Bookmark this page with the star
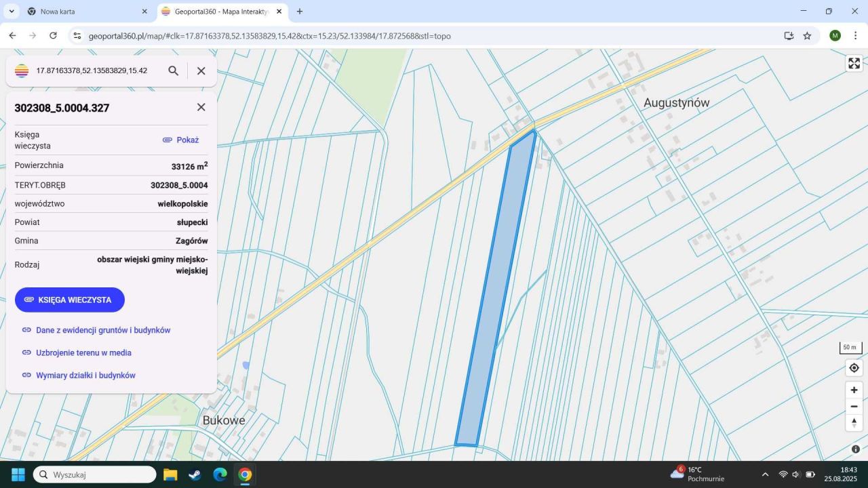The width and height of the screenshot is (868, 488). click(807, 36)
